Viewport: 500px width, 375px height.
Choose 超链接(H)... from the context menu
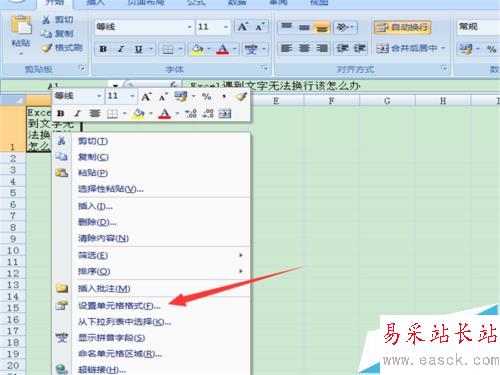tap(152, 370)
